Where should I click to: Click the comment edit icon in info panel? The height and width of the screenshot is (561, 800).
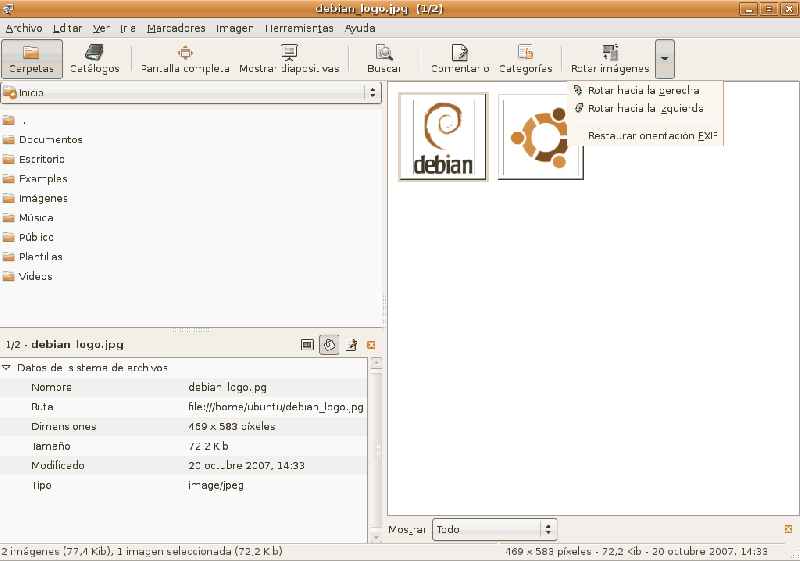(x=351, y=345)
